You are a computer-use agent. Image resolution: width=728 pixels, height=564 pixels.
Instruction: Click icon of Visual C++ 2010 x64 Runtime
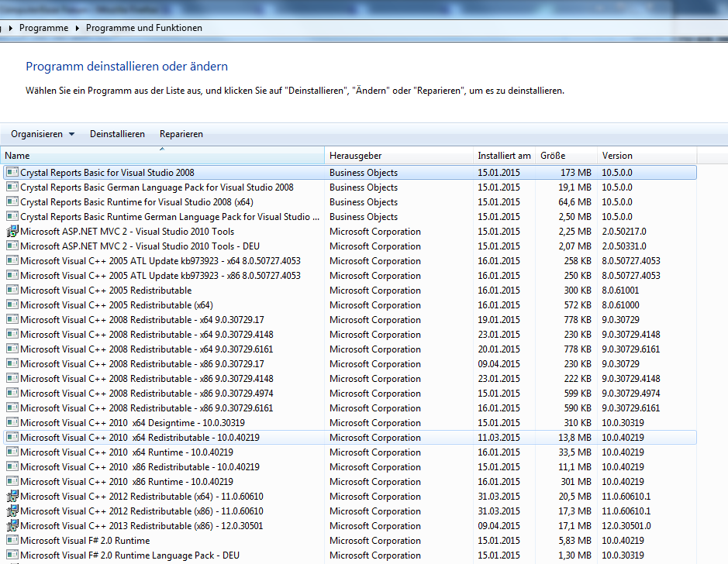[12, 452]
